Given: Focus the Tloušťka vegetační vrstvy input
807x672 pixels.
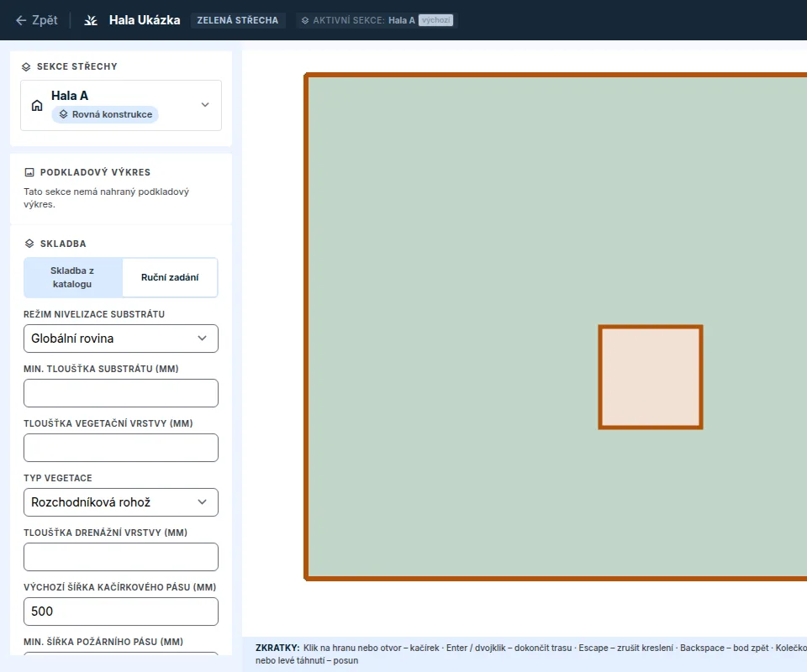Looking at the screenshot, I should (x=121, y=448).
